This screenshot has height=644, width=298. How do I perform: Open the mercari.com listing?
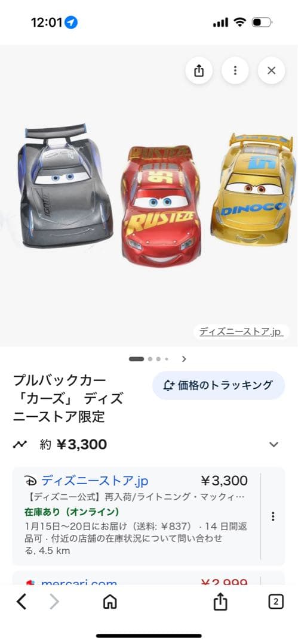click(x=79, y=582)
